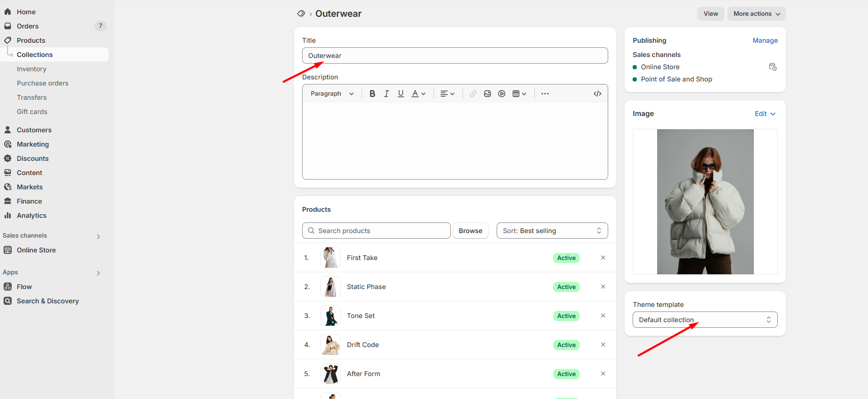
Task: Open the Sort: Best selling dropdown
Action: pos(552,231)
